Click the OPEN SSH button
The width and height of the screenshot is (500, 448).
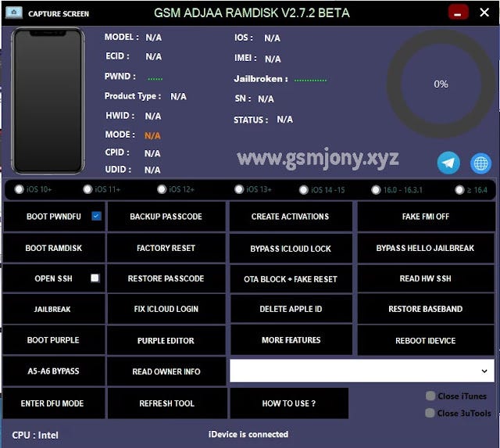coord(54,278)
